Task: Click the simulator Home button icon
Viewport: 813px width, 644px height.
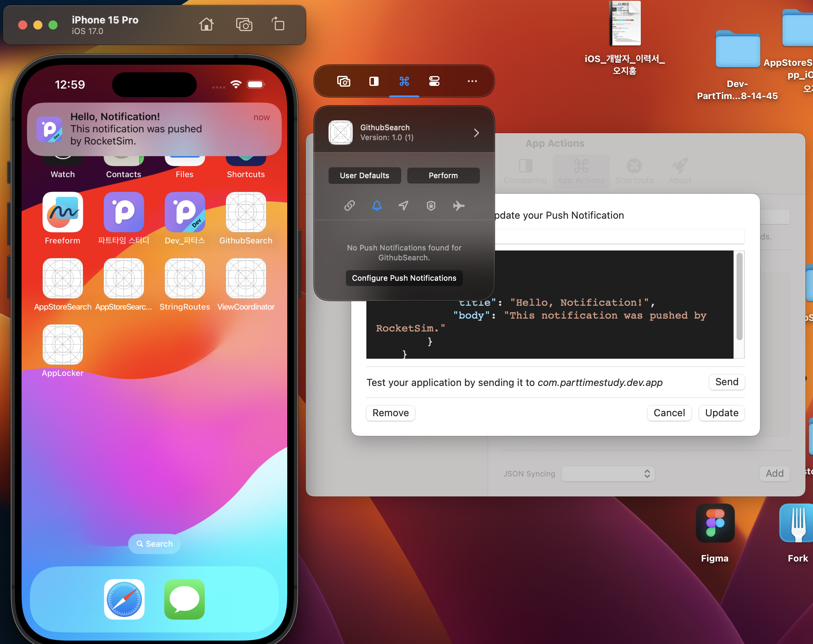Action: click(206, 25)
